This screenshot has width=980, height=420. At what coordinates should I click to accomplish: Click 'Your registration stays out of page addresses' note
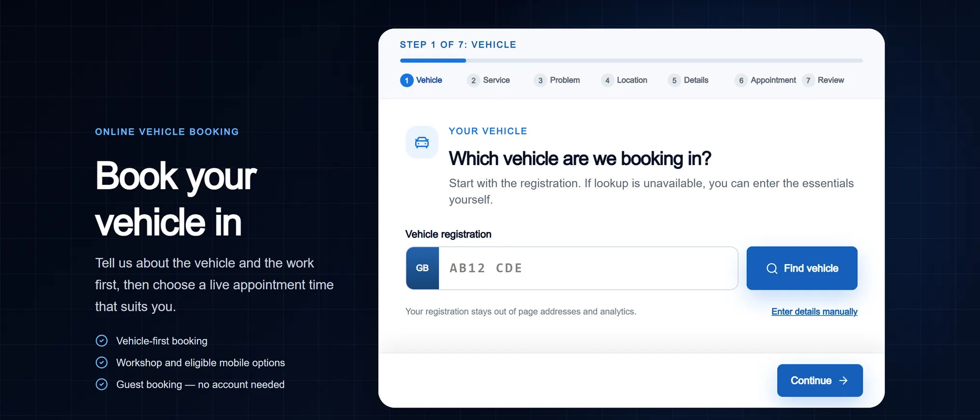pos(521,312)
